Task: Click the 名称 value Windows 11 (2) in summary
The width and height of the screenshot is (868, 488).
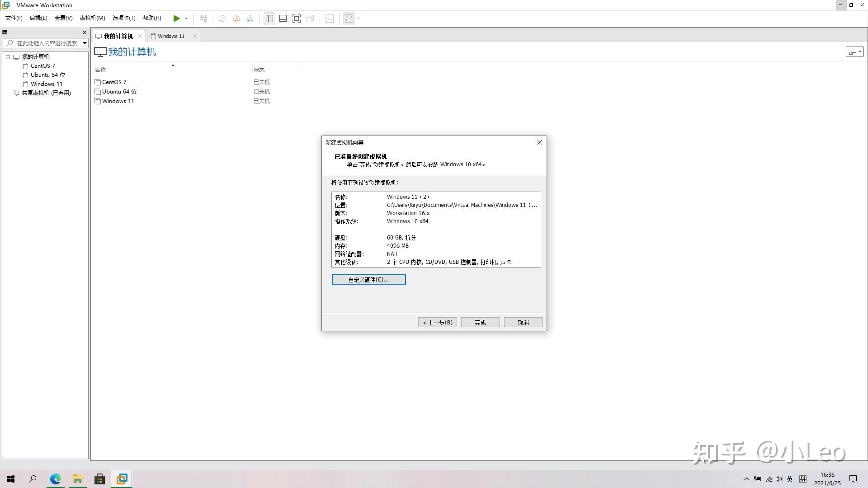Action: [408, 197]
